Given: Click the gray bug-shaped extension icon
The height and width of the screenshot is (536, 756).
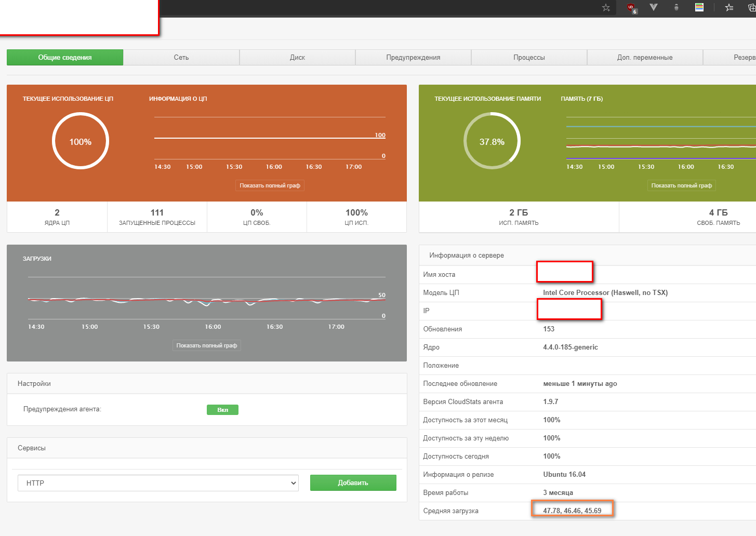Looking at the screenshot, I should (x=676, y=7).
